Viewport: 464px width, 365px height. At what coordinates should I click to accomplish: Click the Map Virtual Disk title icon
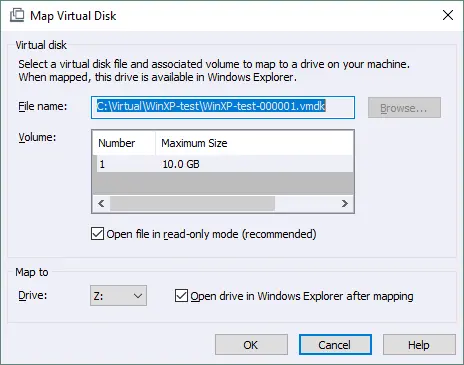17,15
